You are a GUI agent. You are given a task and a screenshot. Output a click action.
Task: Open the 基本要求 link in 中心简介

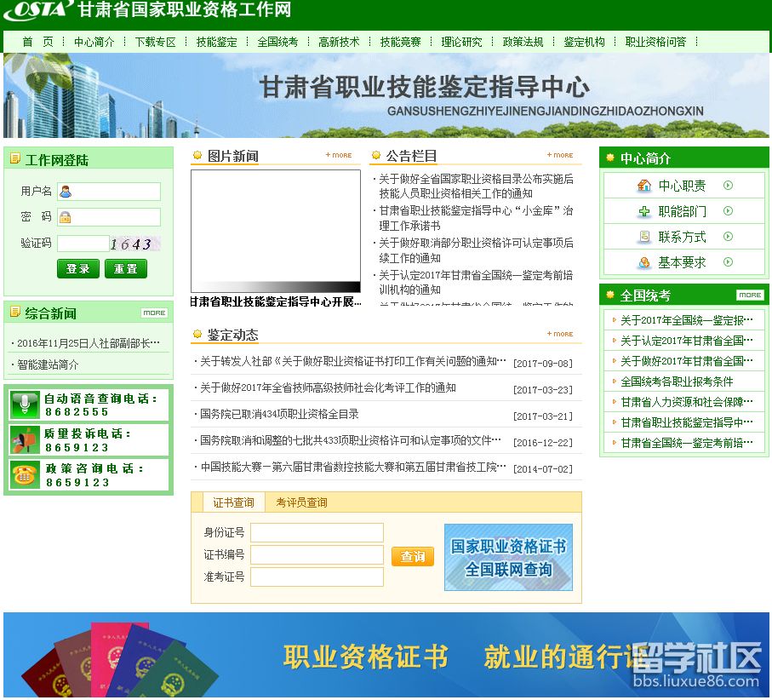click(683, 262)
